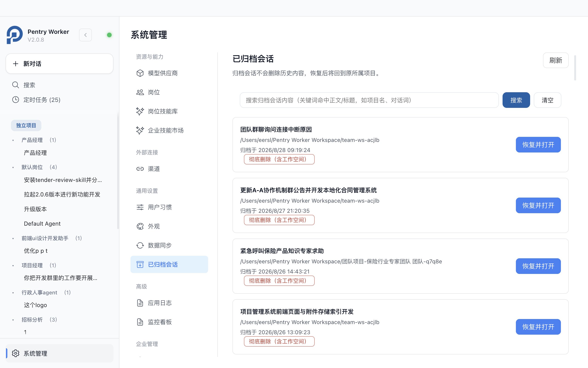Click the archived session search input field
Screen dimensions: 588x368
point(369,100)
